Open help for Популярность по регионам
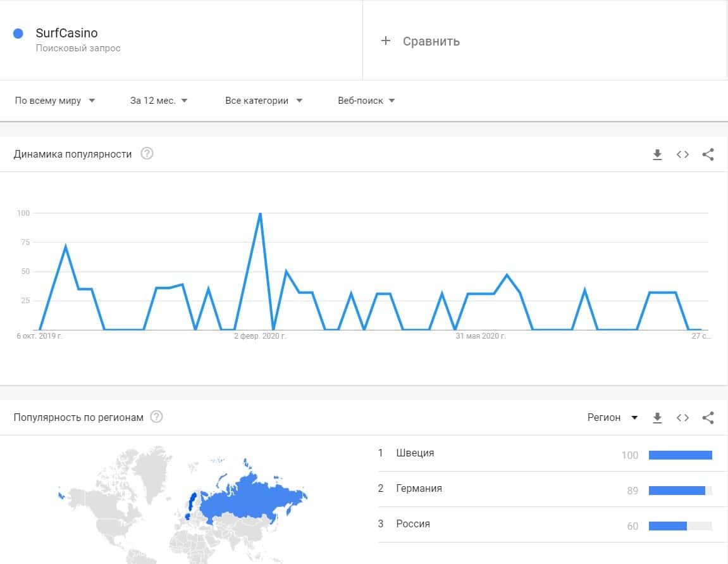This screenshot has width=728, height=564. click(156, 417)
